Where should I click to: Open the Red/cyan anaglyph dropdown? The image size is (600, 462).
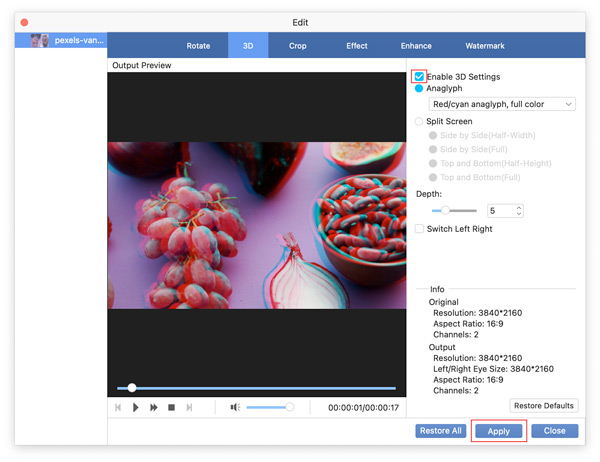501,104
